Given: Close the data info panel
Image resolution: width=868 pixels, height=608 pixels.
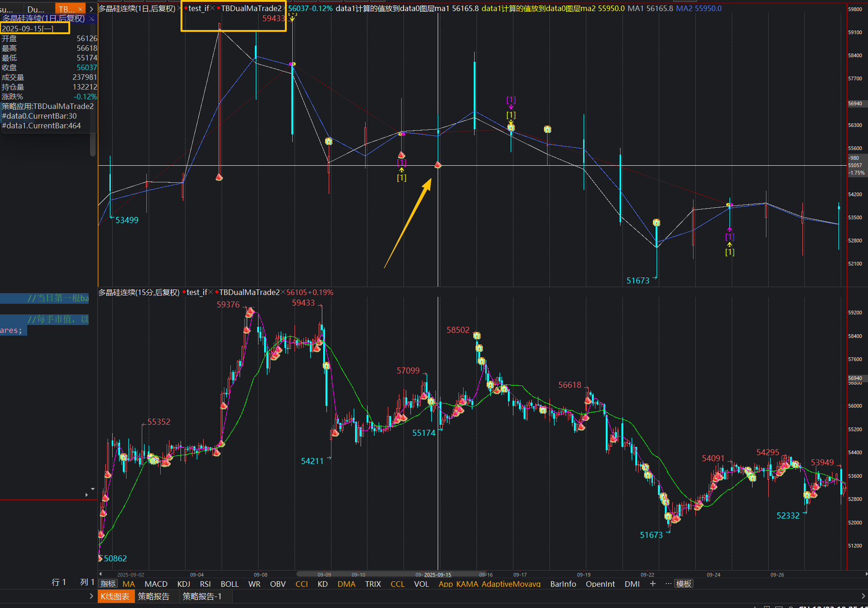Looking at the screenshot, I should (91, 18).
